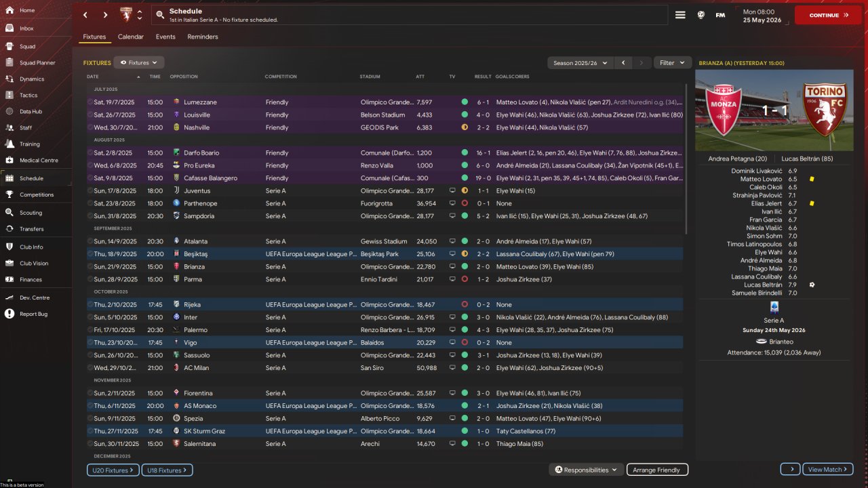This screenshot has height=488, width=868.
Task: Open U18 Fixtures
Action: point(167,470)
